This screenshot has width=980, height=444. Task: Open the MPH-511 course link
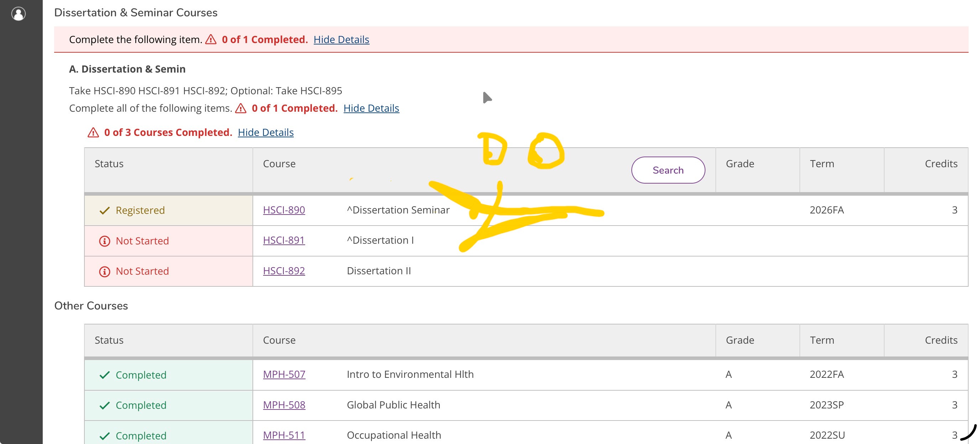[x=284, y=435]
